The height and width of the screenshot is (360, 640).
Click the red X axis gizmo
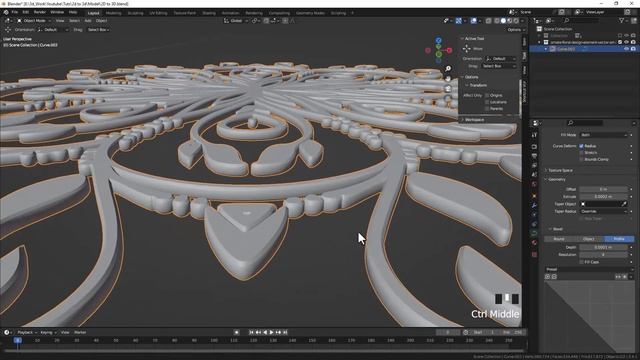pos(449,50)
